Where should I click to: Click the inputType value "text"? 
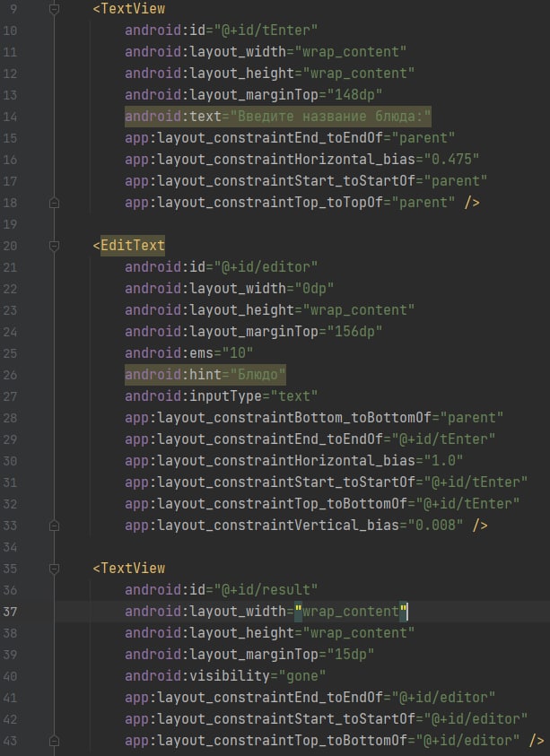tap(293, 396)
